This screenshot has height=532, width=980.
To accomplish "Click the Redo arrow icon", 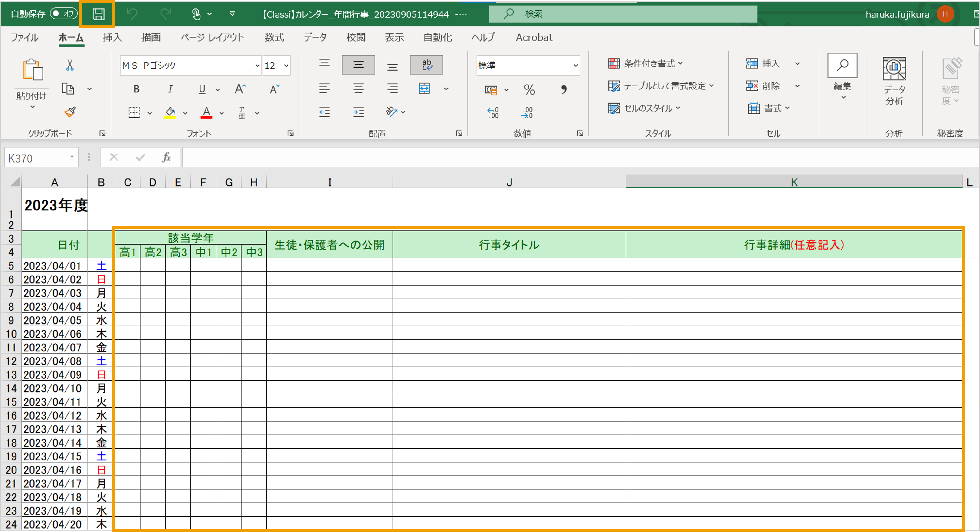I will click(x=165, y=14).
